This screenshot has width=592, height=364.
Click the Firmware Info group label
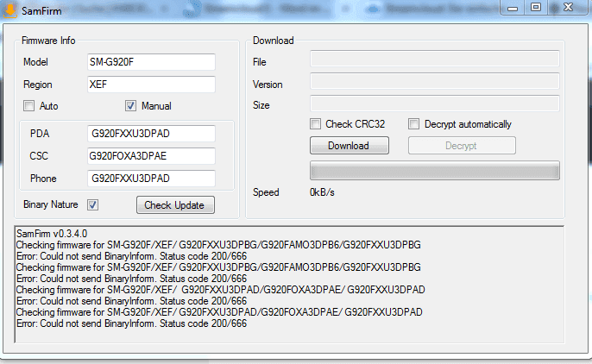point(48,41)
